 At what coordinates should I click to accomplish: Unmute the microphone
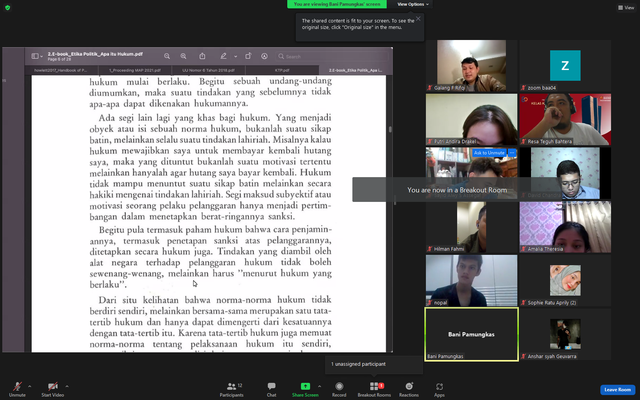17,389
